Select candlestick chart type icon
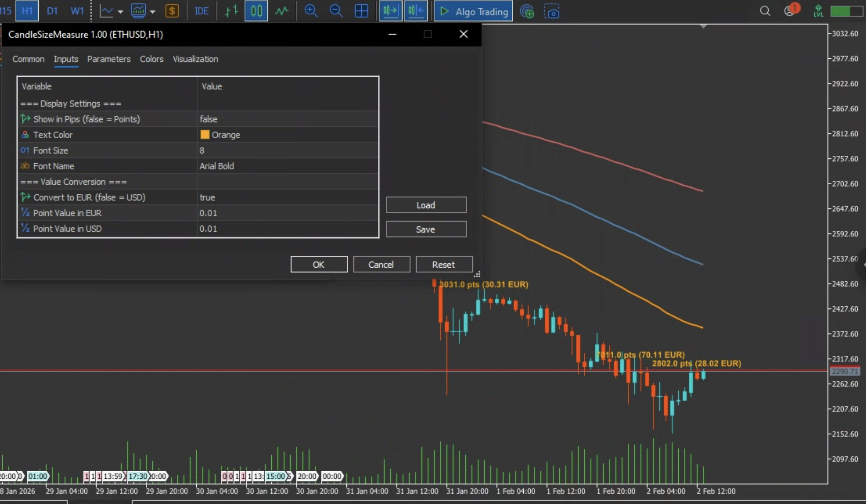The height and width of the screenshot is (504, 866). pyautogui.click(x=256, y=11)
